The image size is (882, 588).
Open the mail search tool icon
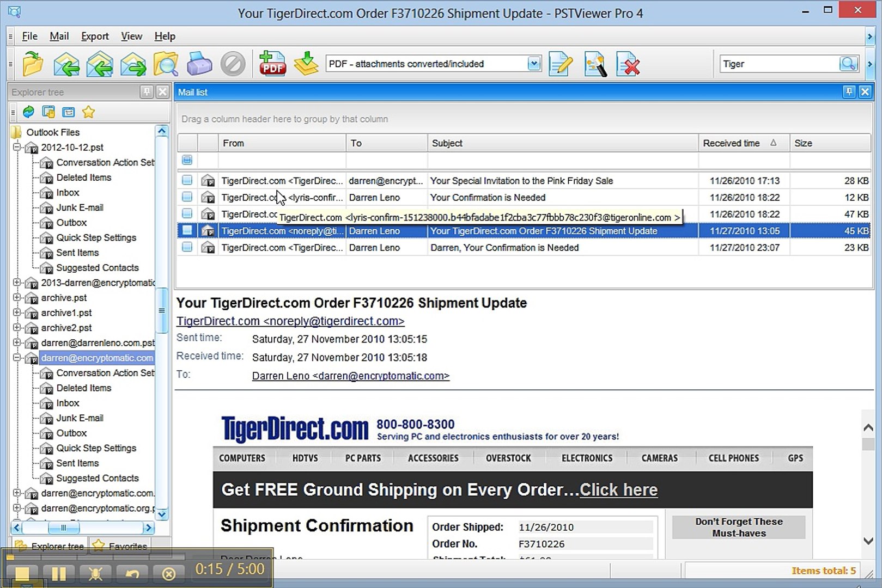pyautogui.click(x=166, y=64)
